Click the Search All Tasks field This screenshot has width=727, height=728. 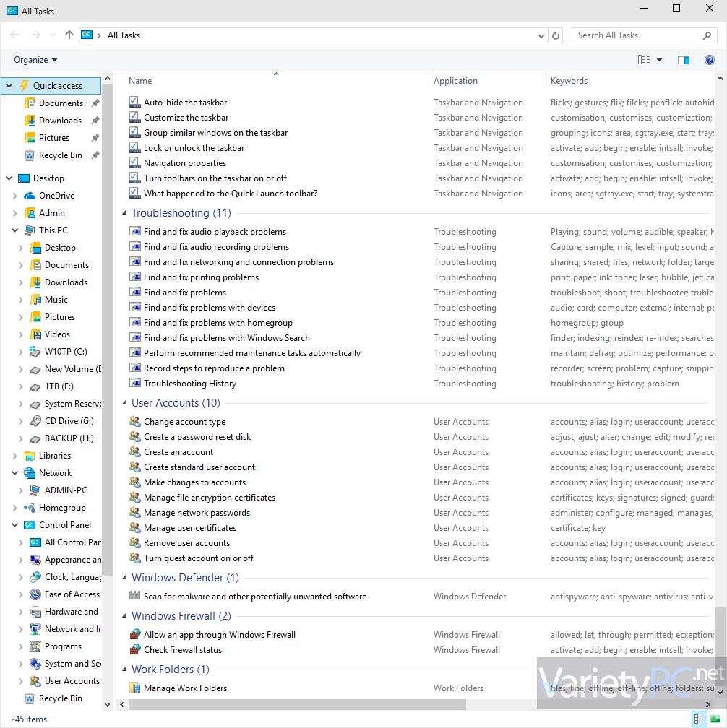tap(639, 36)
